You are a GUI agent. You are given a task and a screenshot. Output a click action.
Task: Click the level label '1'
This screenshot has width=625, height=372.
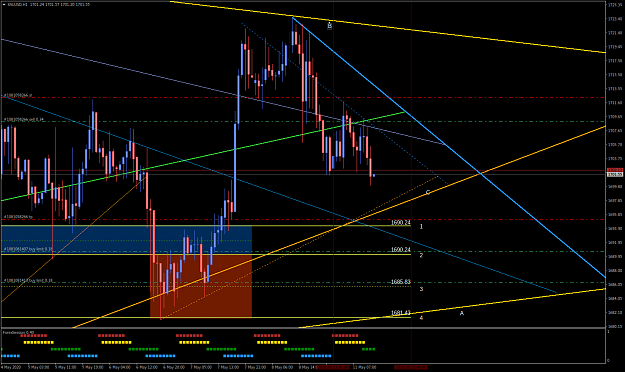[x=421, y=227]
